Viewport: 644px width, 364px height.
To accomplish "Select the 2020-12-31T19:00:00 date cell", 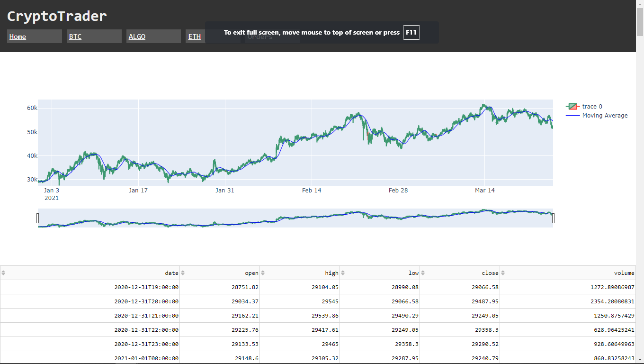I will pyautogui.click(x=146, y=287).
